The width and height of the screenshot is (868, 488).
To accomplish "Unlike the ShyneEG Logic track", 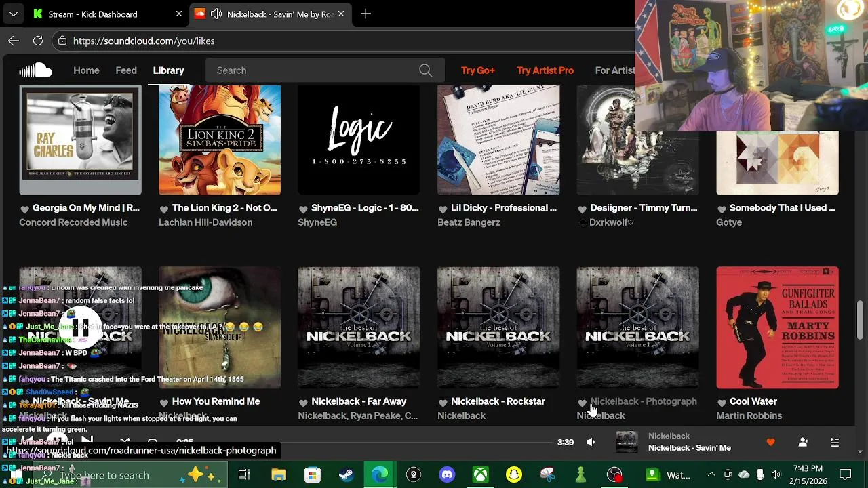I will click(303, 209).
